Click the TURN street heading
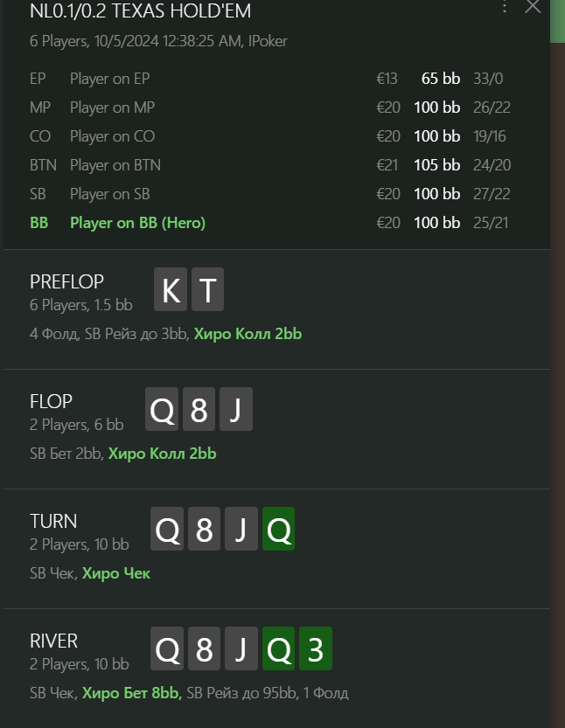 click(53, 521)
